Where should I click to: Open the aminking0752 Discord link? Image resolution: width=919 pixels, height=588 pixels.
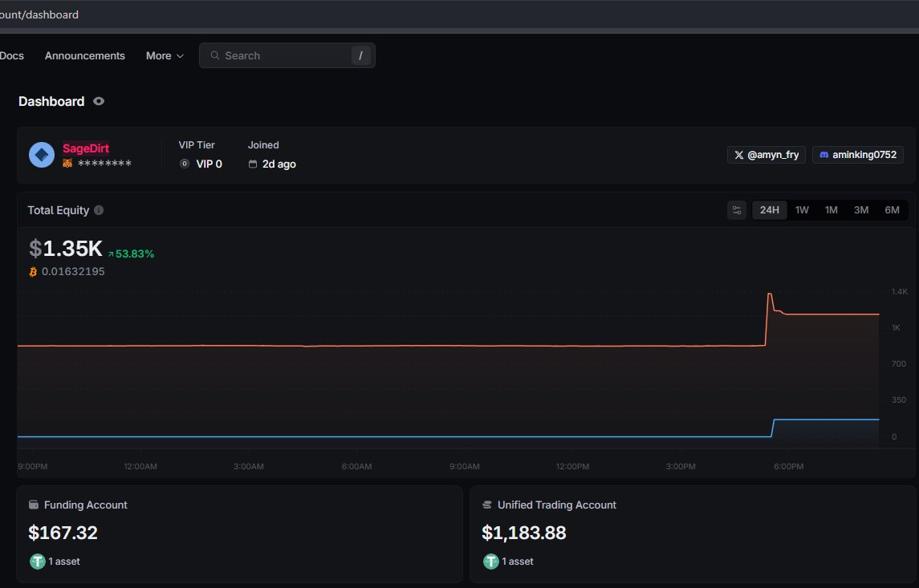858,155
